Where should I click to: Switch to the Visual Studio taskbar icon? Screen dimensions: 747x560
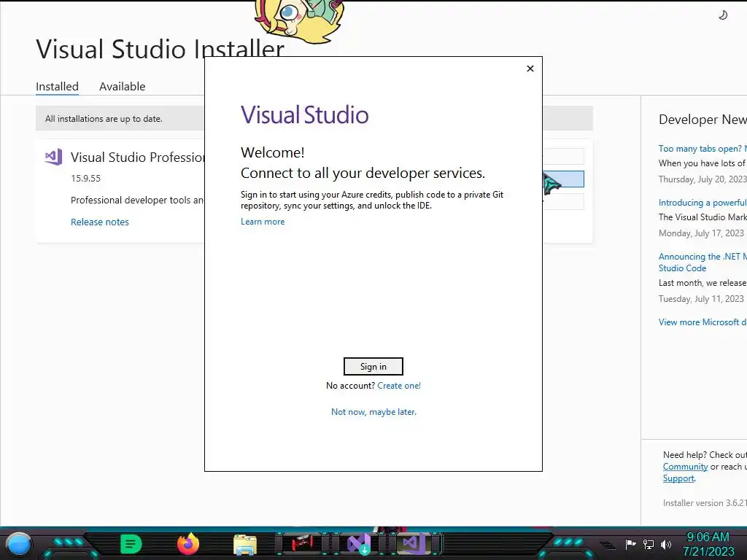pyautogui.click(x=414, y=544)
